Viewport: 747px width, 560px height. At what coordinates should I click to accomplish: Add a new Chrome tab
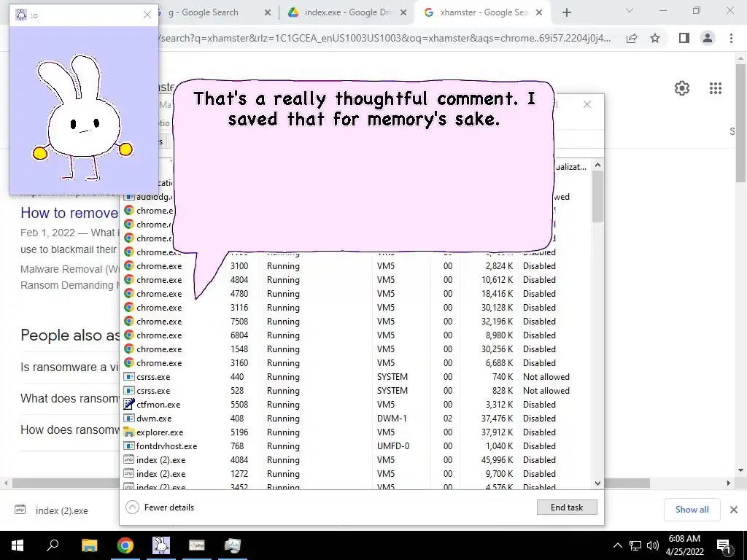566,13
